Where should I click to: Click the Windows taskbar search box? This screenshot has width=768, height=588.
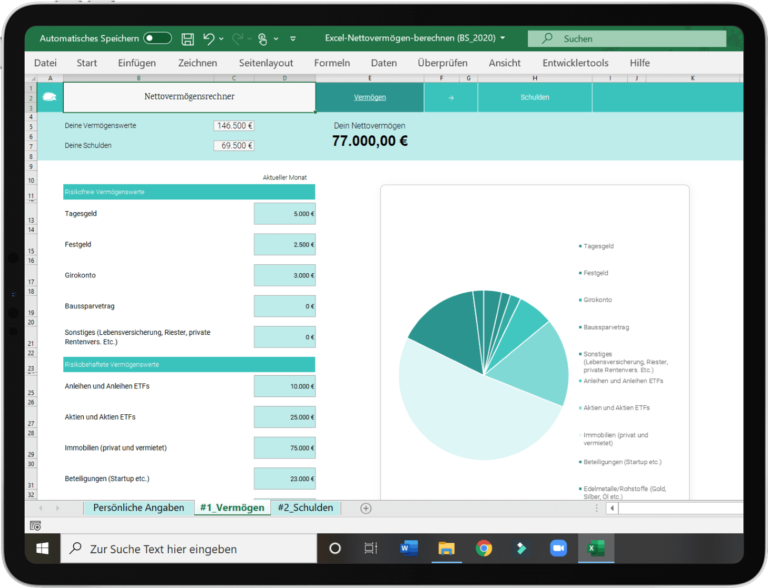point(189,548)
